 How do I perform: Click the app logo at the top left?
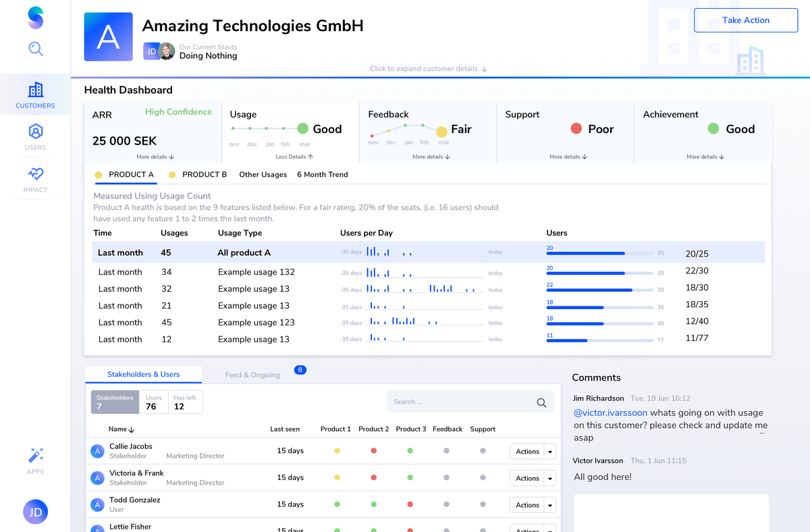tap(35, 17)
